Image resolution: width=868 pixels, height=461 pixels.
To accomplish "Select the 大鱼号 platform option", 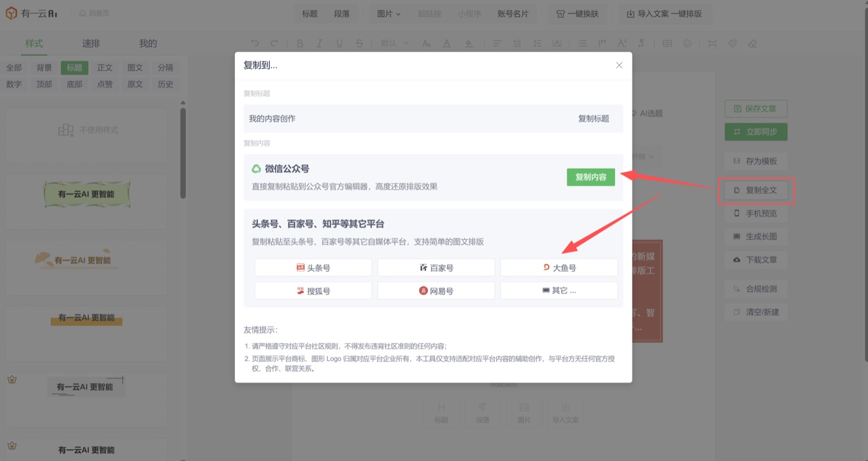I will coord(559,268).
